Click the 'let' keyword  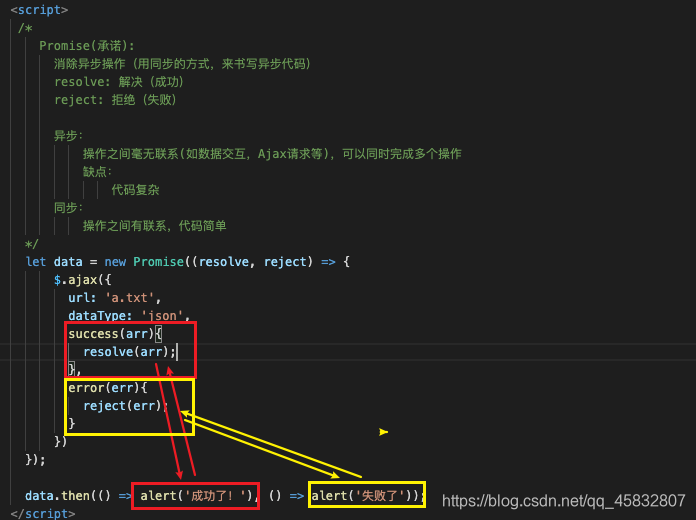point(36,262)
